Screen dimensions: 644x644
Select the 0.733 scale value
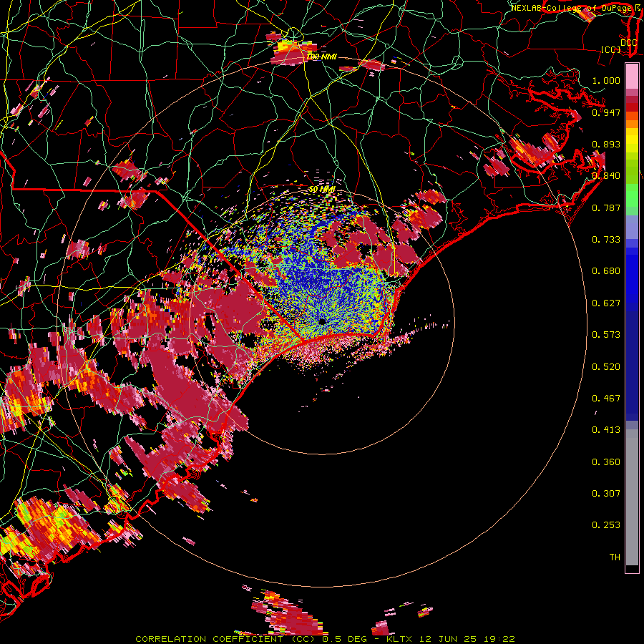pos(606,240)
